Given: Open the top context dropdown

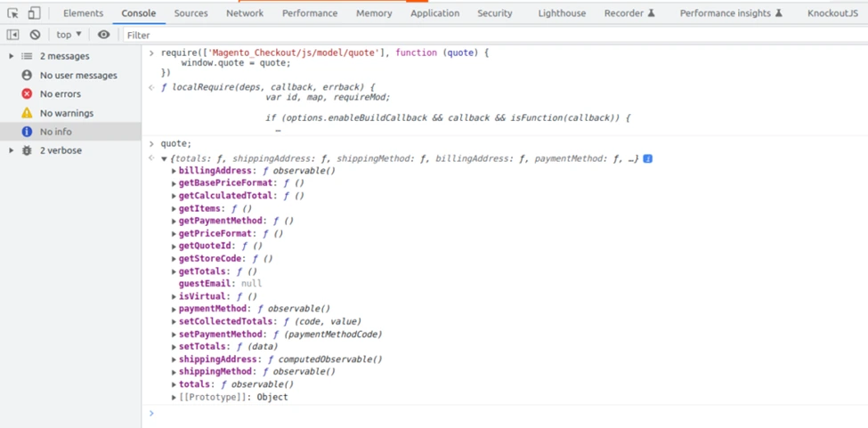Looking at the screenshot, I should 69,35.
